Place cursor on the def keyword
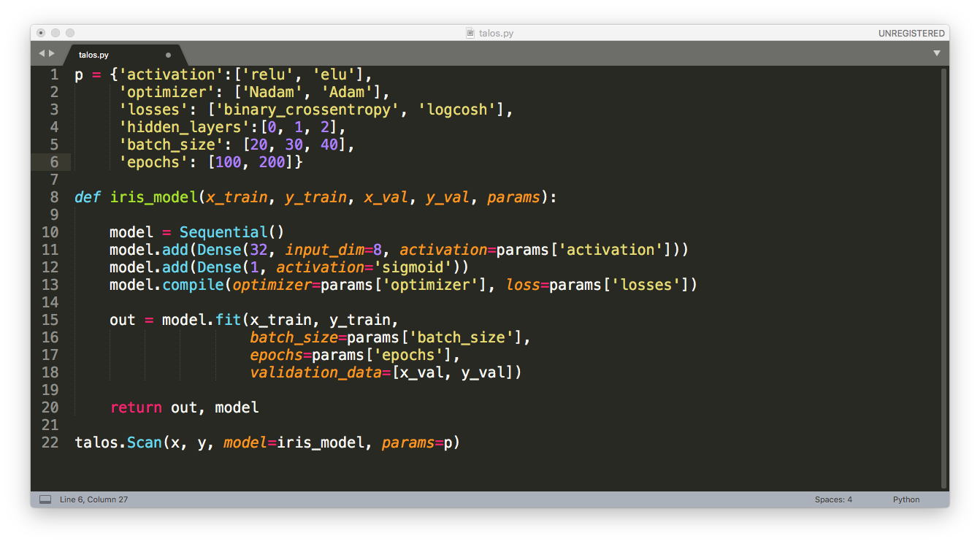This screenshot has height=544, width=980. click(88, 197)
